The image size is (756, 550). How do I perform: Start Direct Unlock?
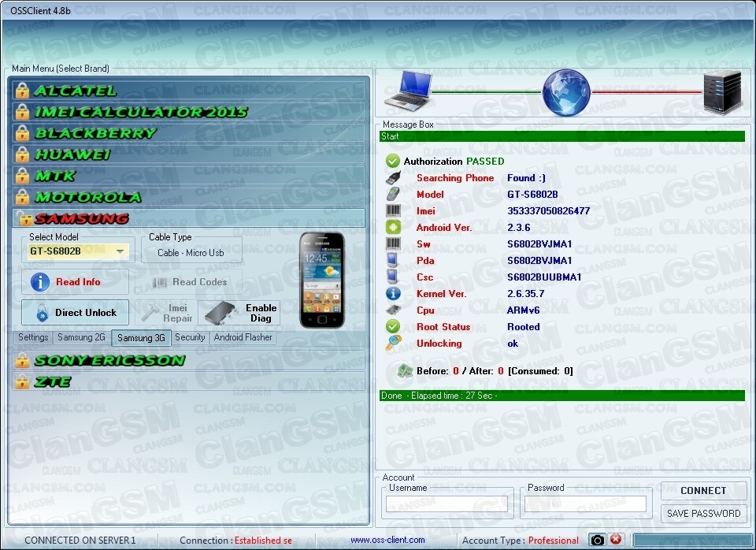point(76,313)
